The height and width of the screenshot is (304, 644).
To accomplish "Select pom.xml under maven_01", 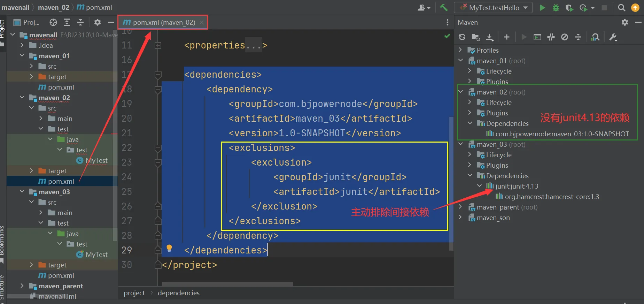I will coord(61,87).
